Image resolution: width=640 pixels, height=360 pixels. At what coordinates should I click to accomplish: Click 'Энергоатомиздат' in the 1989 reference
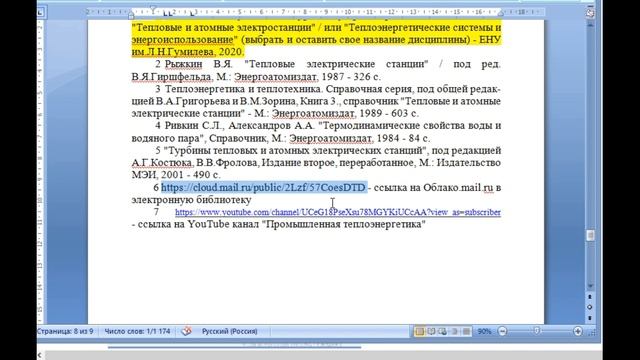pos(313,113)
